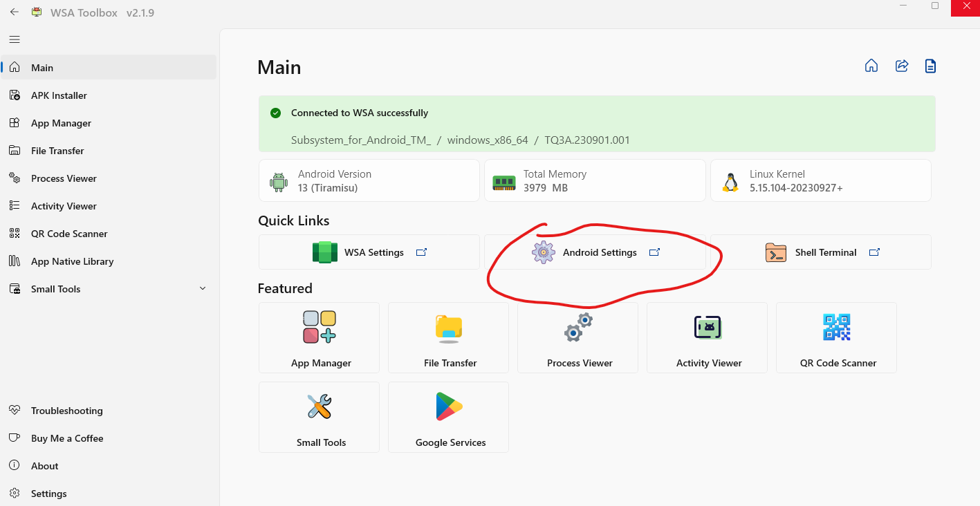Screen dimensions: 980x506
Task: Expand Small Tools chevron in sidebar
Action: pos(203,288)
